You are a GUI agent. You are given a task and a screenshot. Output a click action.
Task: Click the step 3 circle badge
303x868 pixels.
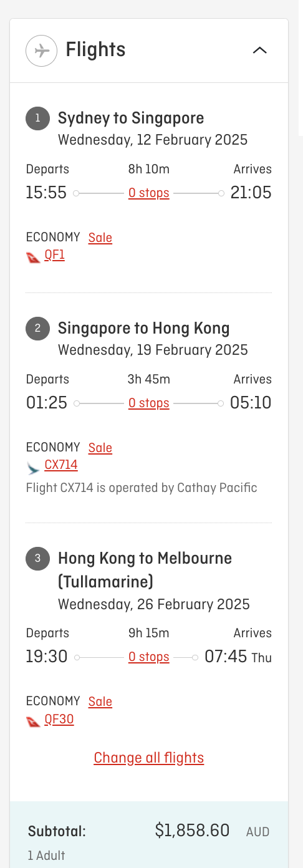coord(37,558)
